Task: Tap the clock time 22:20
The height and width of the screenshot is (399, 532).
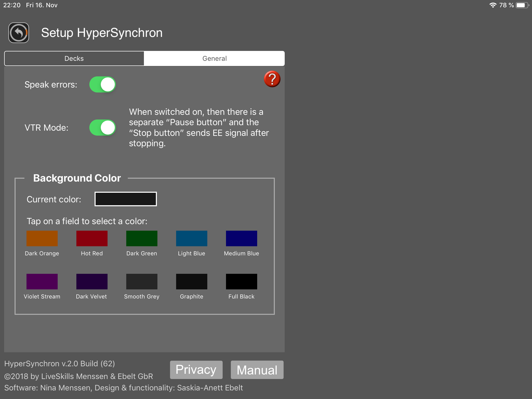Action: coord(12,5)
